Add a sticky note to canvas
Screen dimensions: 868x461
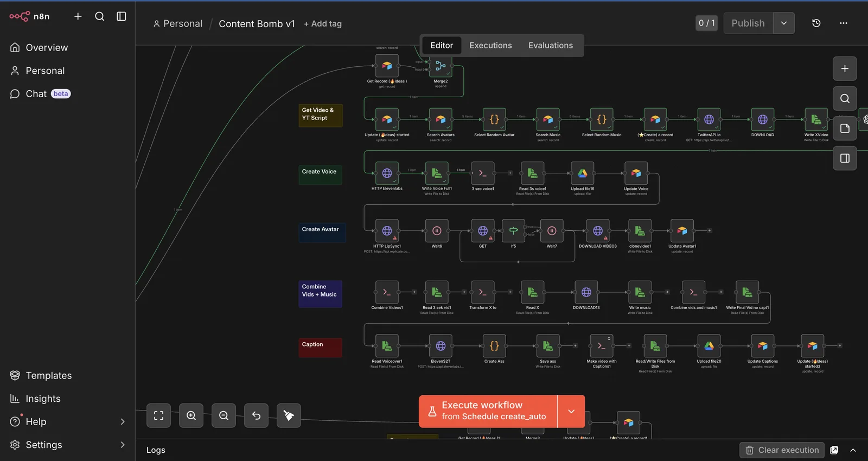pos(845,128)
